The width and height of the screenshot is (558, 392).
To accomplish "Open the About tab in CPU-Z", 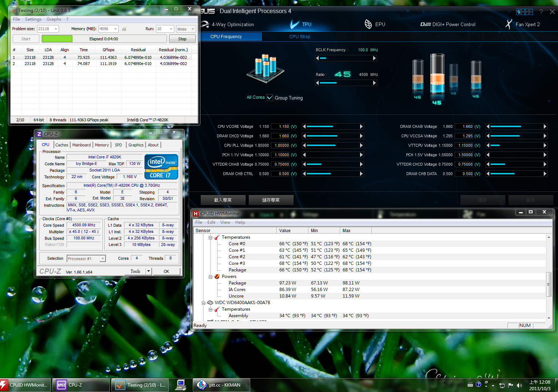I will [x=153, y=145].
